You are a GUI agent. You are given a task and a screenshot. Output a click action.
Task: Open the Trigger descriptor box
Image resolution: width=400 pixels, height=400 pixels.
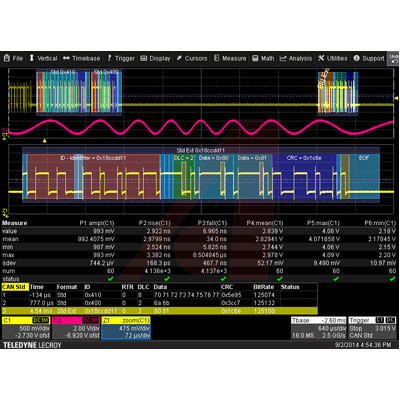[x=372, y=328]
